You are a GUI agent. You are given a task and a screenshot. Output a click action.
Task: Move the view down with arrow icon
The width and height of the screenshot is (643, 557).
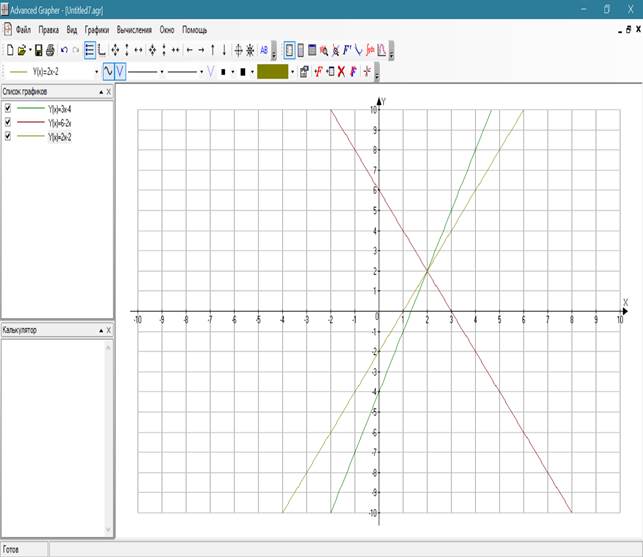coord(224,50)
